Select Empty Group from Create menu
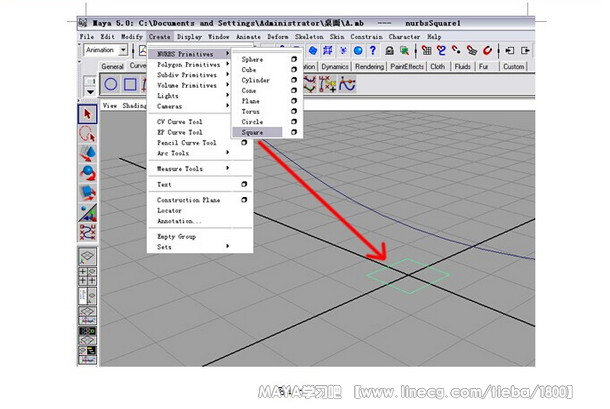 tap(177, 237)
